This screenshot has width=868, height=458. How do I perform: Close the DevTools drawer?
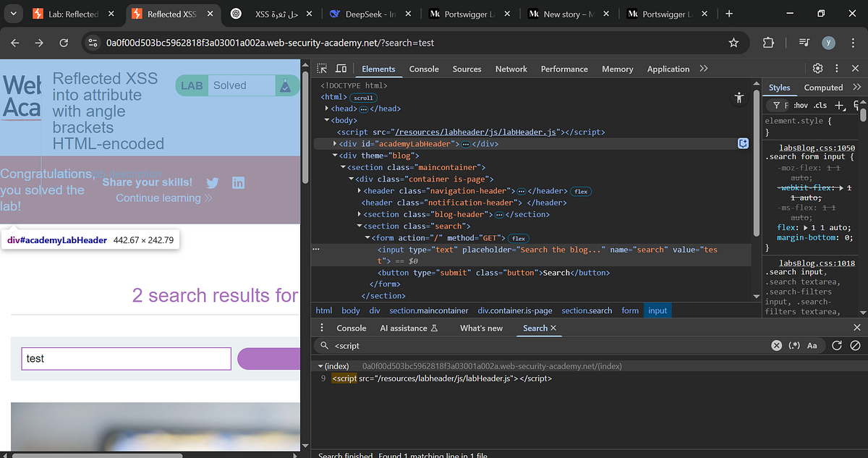(x=857, y=328)
